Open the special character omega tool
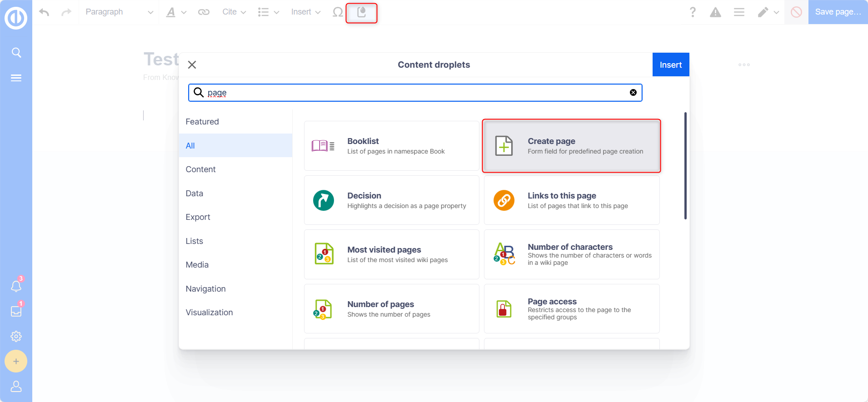The image size is (868, 402). 337,12
